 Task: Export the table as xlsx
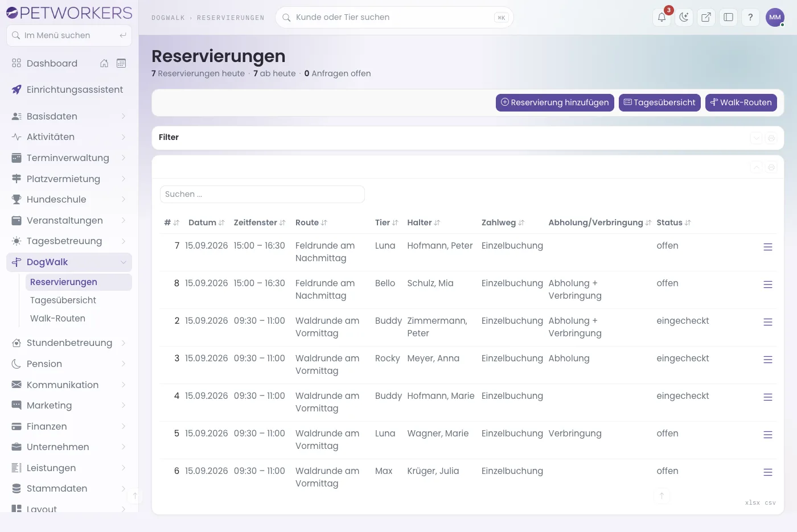pyautogui.click(x=752, y=503)
